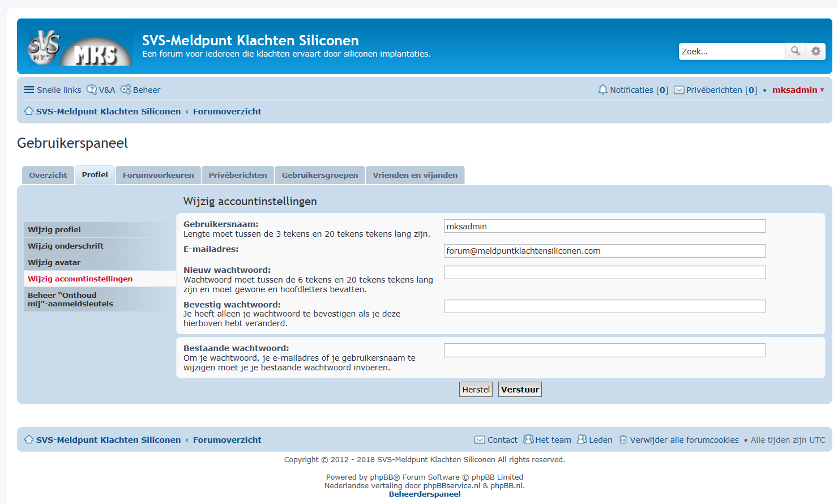
Task: Click the SVS MKS site logo
Action: tap(80, 48)
